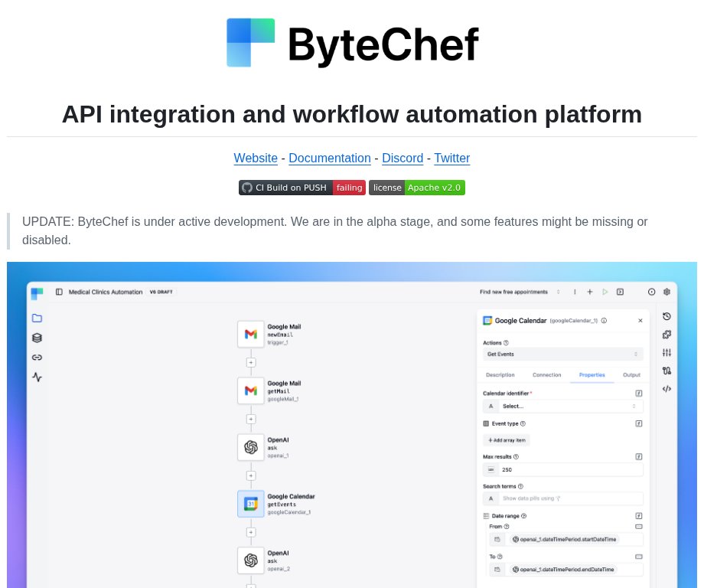The width and height of the screenshot is (704, 588).
Task: Open the activity pulse icon in sidebar
Action: (37, 377)
